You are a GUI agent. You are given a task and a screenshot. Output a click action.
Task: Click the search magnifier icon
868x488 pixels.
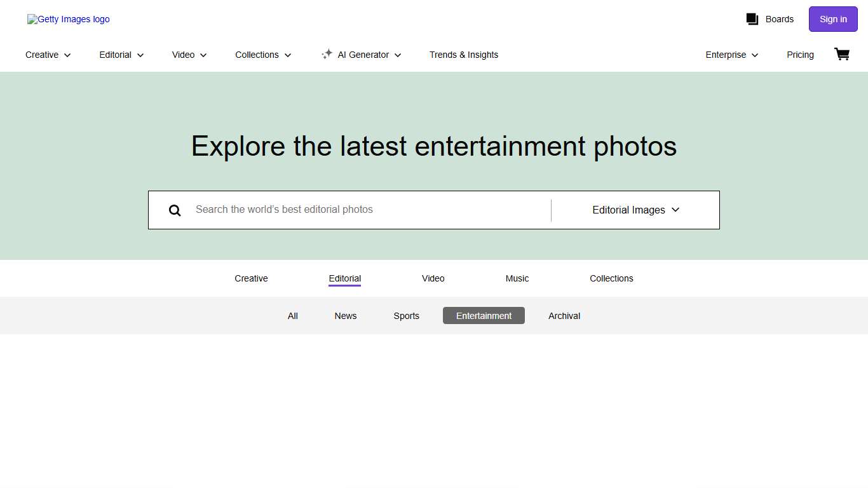click(175, 210)
